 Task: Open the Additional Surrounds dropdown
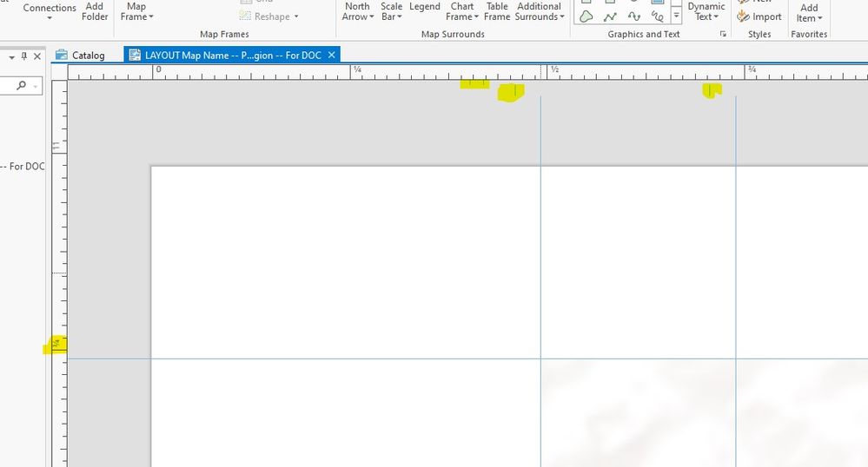pos(540,11)
